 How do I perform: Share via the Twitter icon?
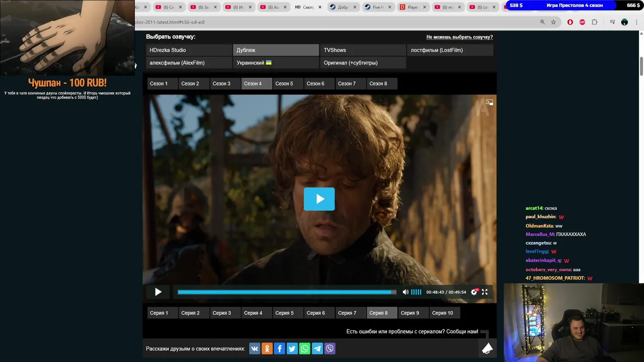pyautogui.click(x=292, y=348)
